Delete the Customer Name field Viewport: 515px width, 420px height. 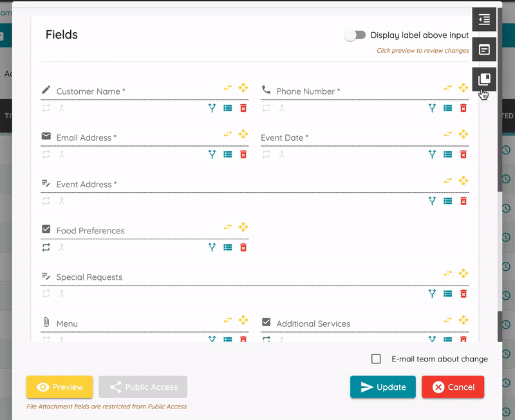[243, 108]
